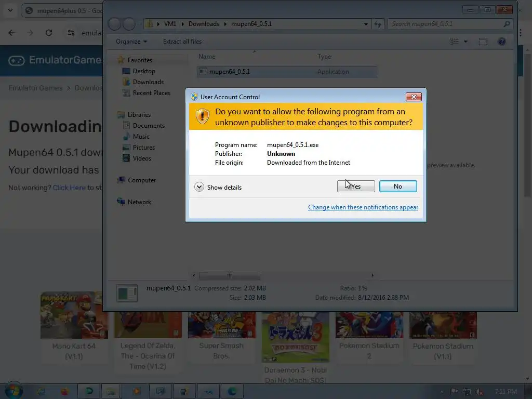
Task: Click the scrollbar right arrow in the file list
Action: [x=372, y=275]
